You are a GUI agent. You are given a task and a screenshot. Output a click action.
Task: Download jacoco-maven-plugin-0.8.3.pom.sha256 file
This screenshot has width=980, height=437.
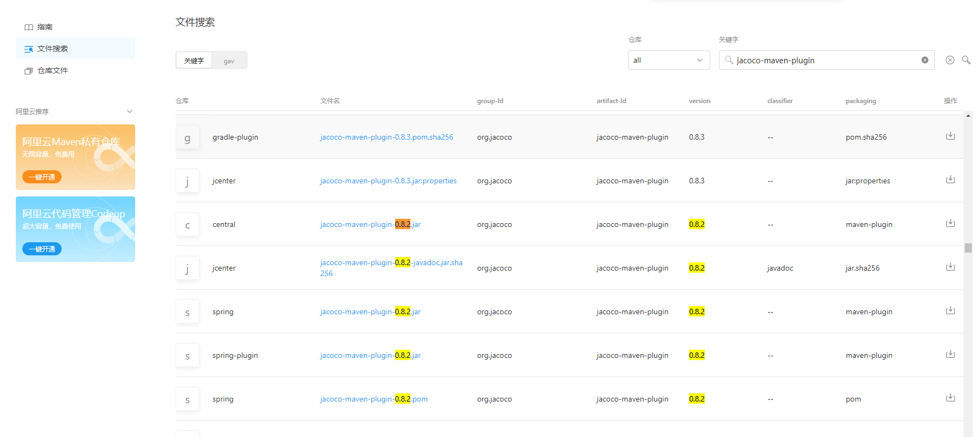pos(950,136)
